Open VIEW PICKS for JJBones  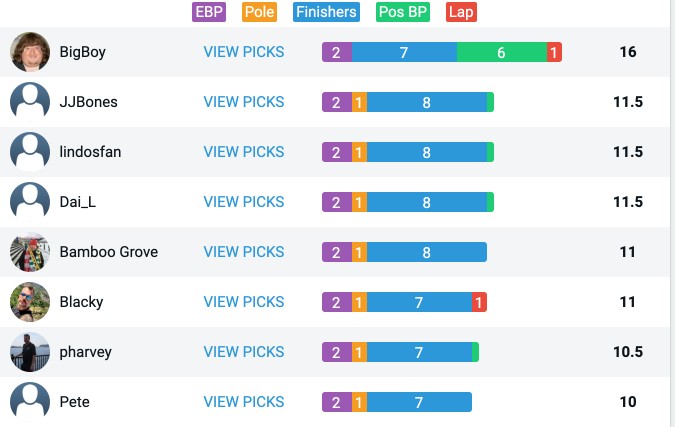click(x=244, y=102)
